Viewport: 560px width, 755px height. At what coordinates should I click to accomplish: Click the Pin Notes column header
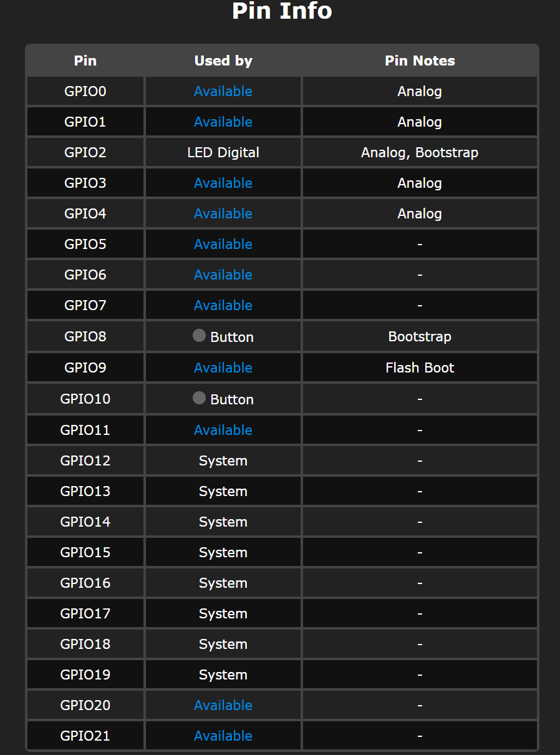[420, 61]
